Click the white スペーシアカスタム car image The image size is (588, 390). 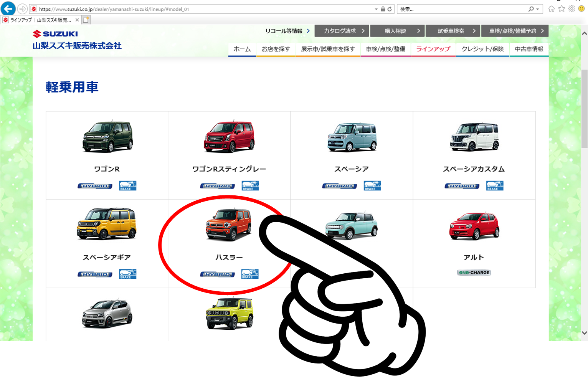coord(474,137)
